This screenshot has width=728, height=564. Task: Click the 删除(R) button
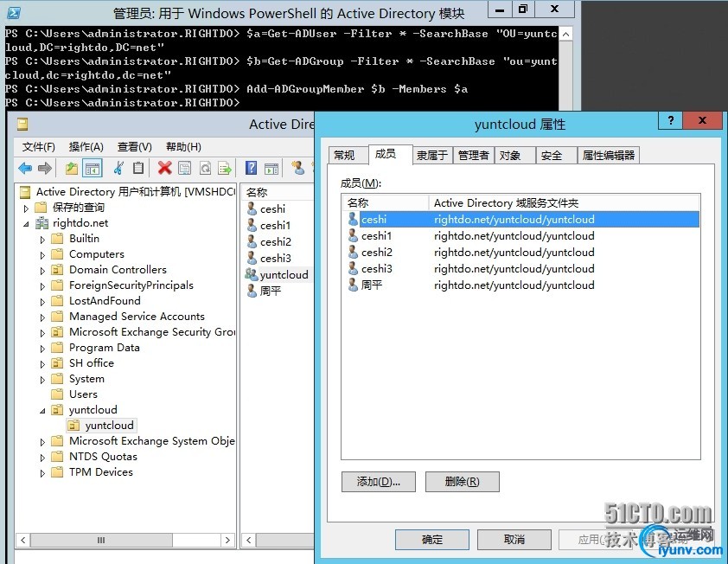[x=462, y=482]
